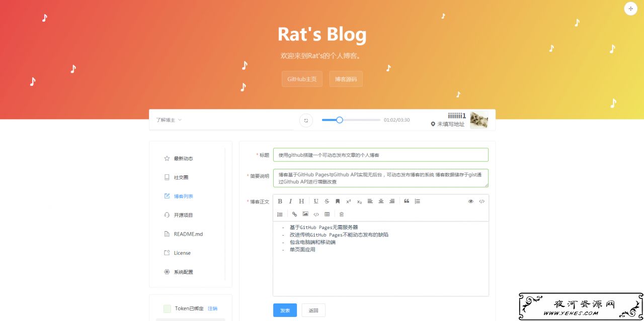Insert a hyperlink via chain icon
Viewport: 644px width, 321px height.
(x=295, y=215)
